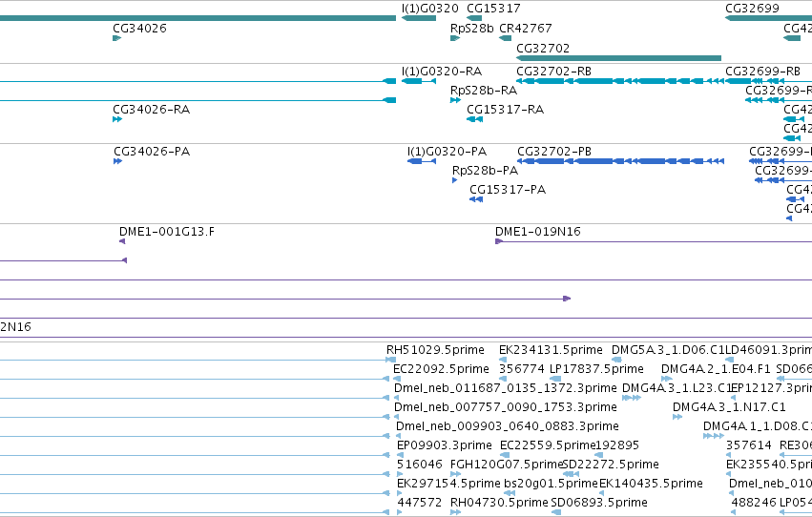
Task: Click the 192895 EST label
Action: pyautogui.click(x=617, y=445)
